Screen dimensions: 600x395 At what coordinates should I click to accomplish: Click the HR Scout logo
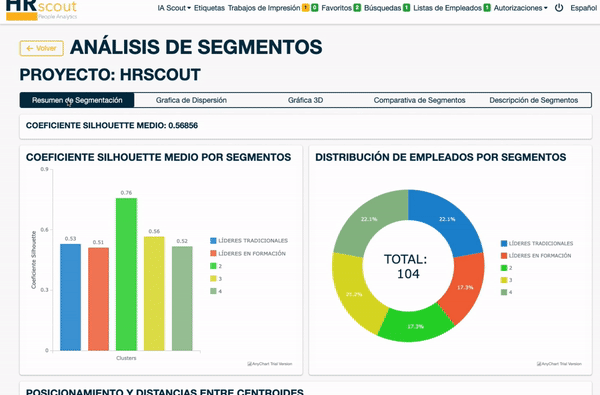point(41,10)
